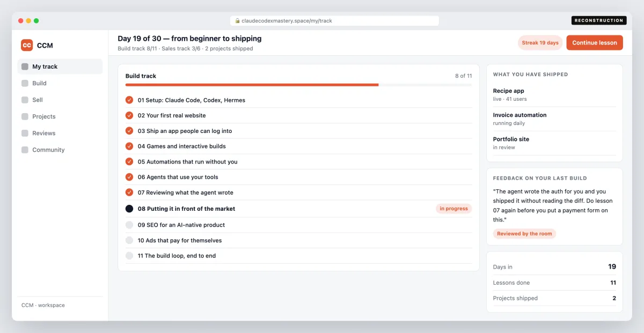The image size is (644, 333).
Task: Open lesson 04 Games and interactive builds
Action: click(299, 146)
